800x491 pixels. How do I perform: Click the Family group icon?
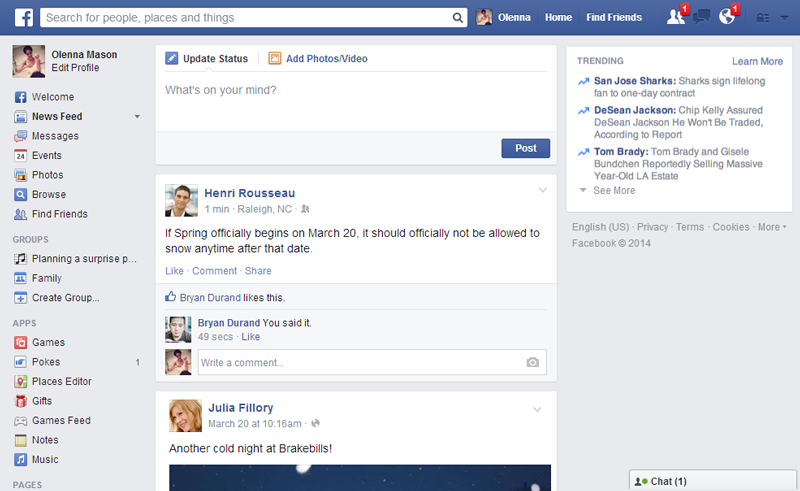point(20,278)
